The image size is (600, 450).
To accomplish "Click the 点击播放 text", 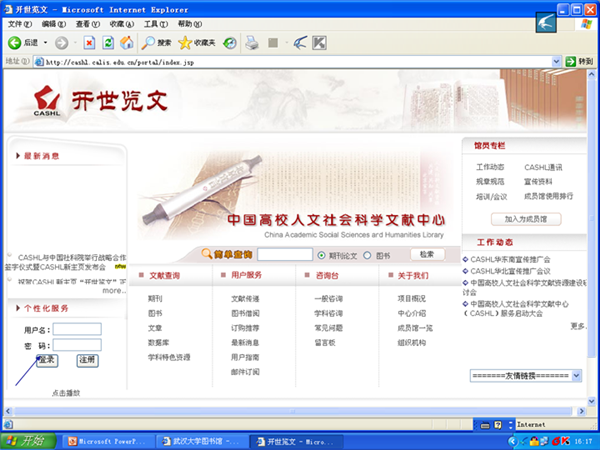I will [66, 393].
